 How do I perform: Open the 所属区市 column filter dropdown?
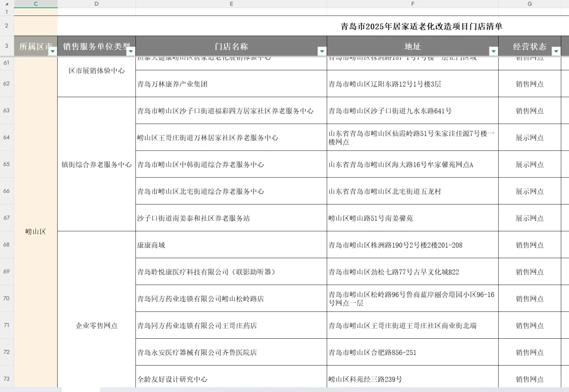53,52
